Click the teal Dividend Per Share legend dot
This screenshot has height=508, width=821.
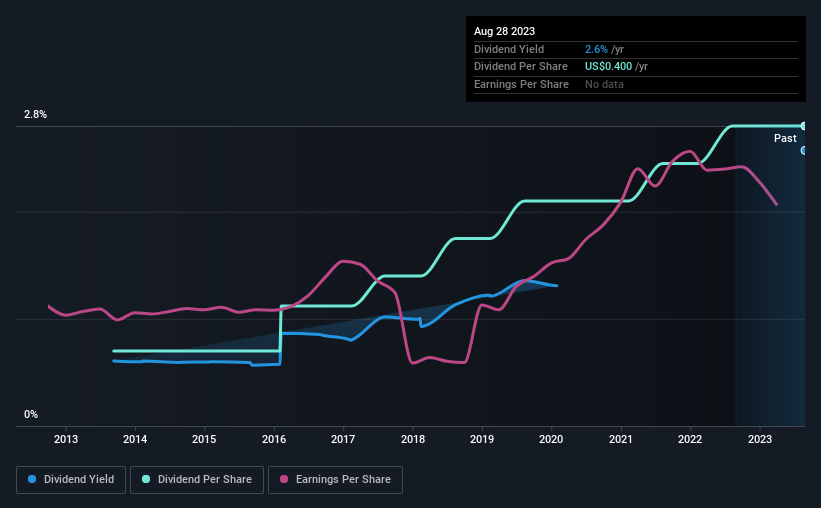[x=146, y=479]
